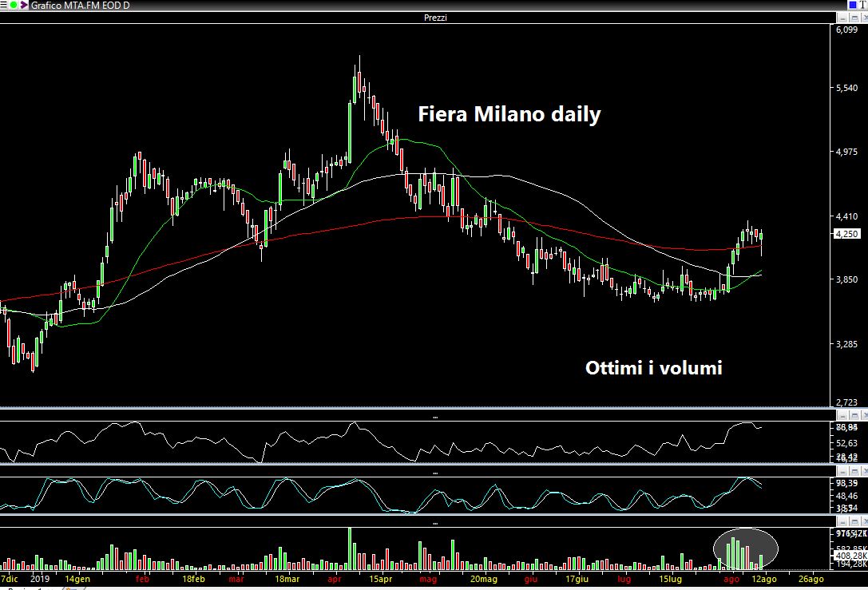868x590 pixels.
Task: Click the 12ago date label
Action: tap(764, 579)
